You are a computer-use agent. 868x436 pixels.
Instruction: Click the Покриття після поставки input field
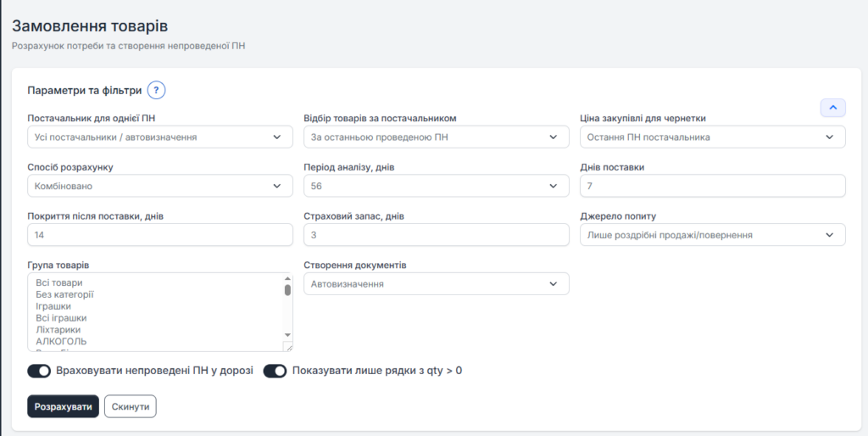[x=159, y=235]
